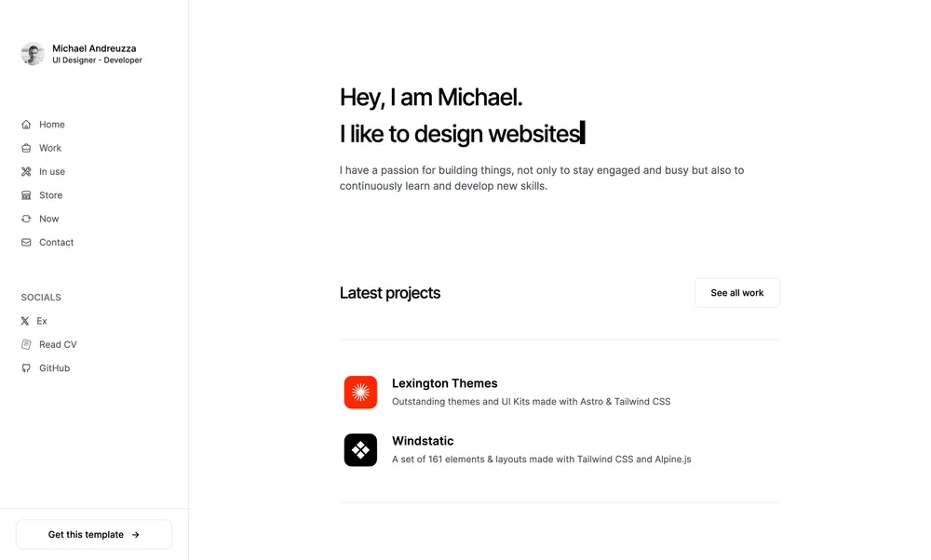Navigate to the Work page
This screenshot has width=931, height=560.
pos(48,148)
